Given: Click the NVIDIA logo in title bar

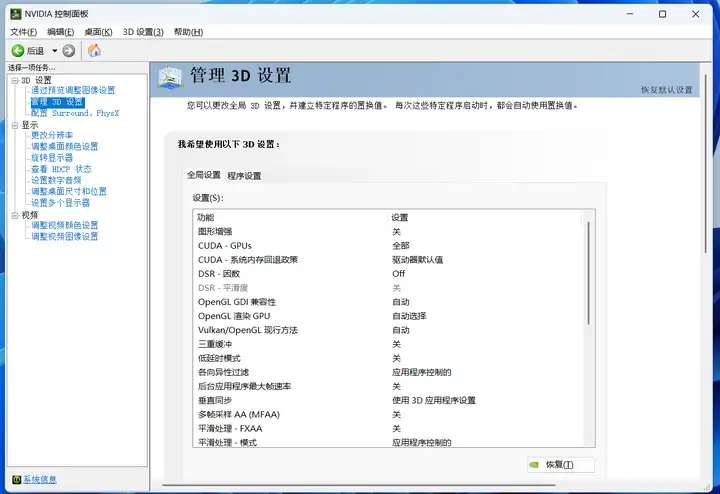Looking at the screenshot, I should pyautogui.click(x=16, y=14).
